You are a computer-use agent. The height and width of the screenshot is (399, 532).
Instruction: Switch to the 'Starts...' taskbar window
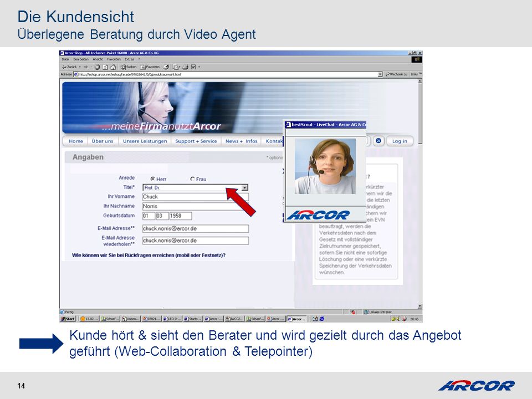coord(193,319)
